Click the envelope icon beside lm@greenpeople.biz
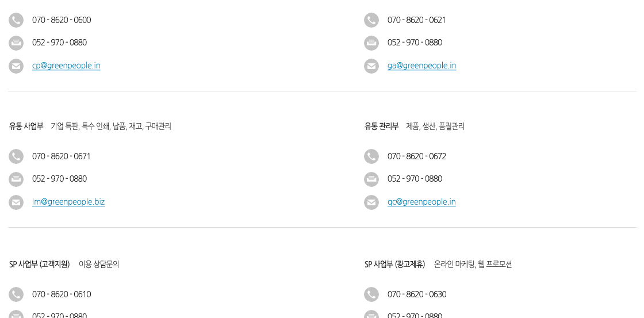 tap(16, 202)
